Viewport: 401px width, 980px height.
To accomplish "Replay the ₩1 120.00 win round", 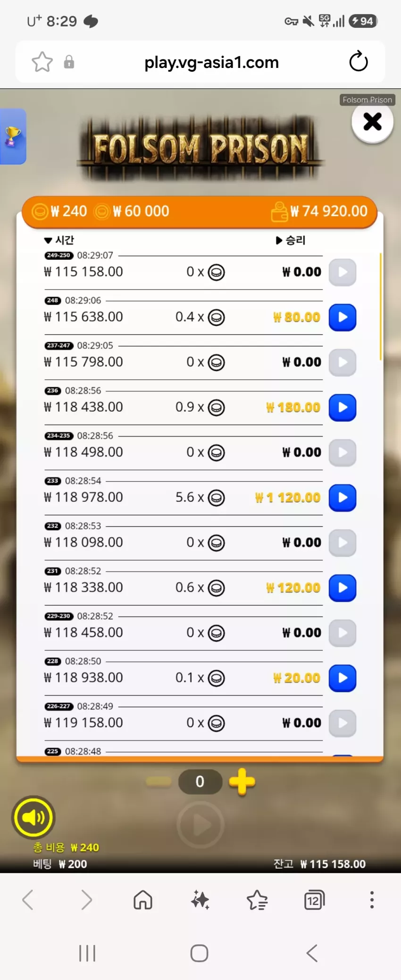I will point(343,498).
